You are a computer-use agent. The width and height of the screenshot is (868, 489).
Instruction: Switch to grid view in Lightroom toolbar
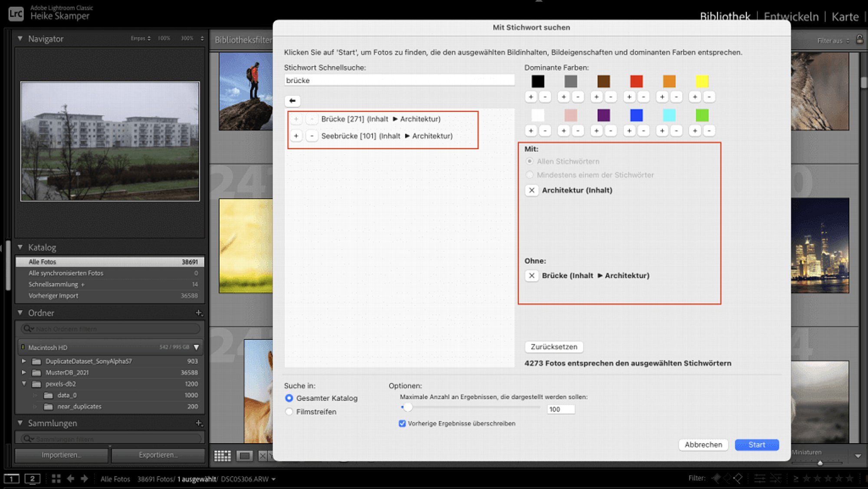click(223, 456)
